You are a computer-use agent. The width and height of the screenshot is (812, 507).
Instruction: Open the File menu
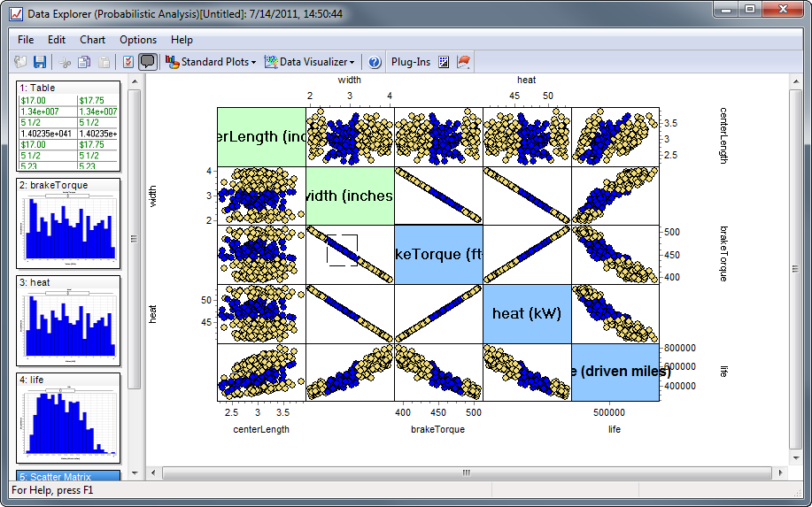[x=26, y=40]
